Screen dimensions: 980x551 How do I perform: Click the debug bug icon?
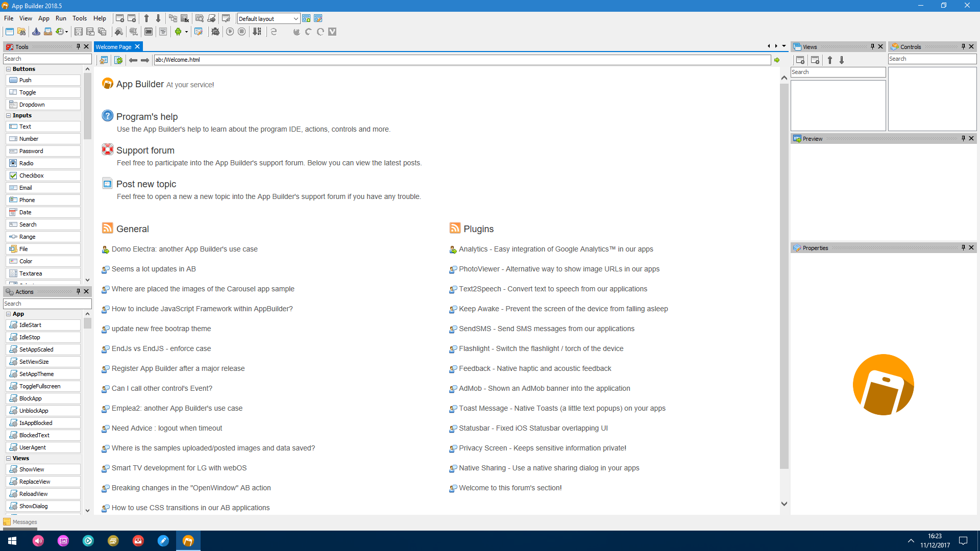pyautogui.click(x=215, y=32)
